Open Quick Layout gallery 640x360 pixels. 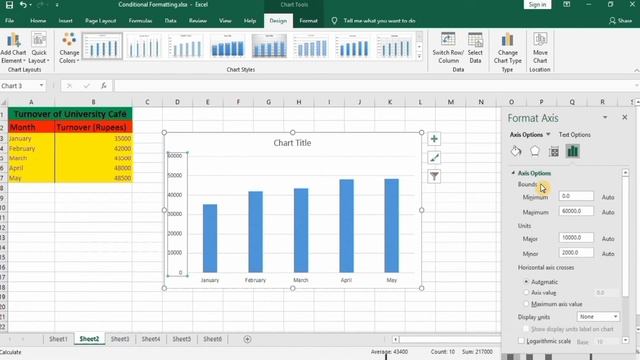coord(39,48)
